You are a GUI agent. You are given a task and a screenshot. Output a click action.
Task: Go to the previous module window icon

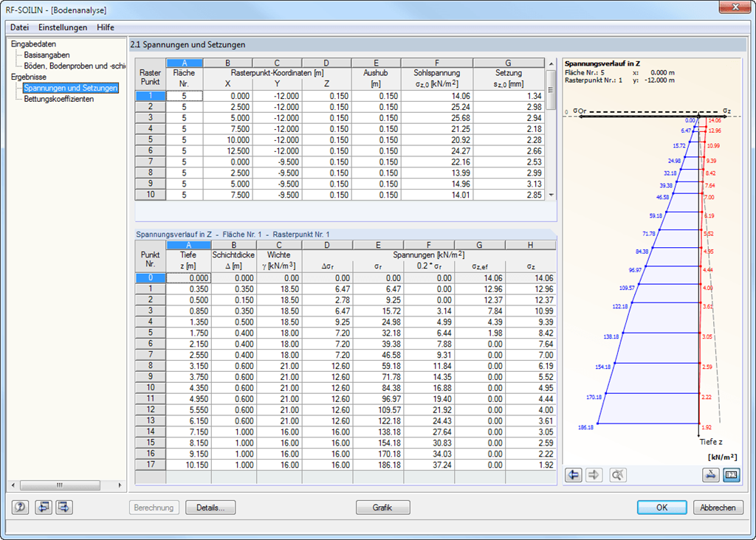[43, 508]
